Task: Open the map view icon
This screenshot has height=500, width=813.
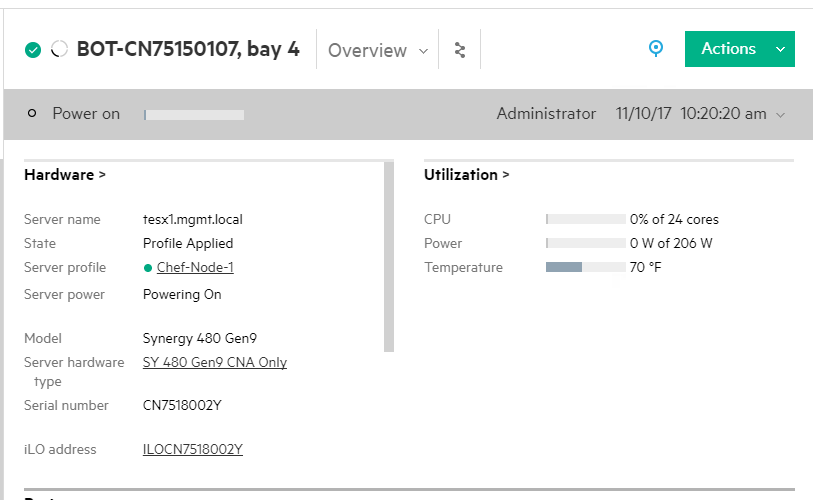Action: 460,50
